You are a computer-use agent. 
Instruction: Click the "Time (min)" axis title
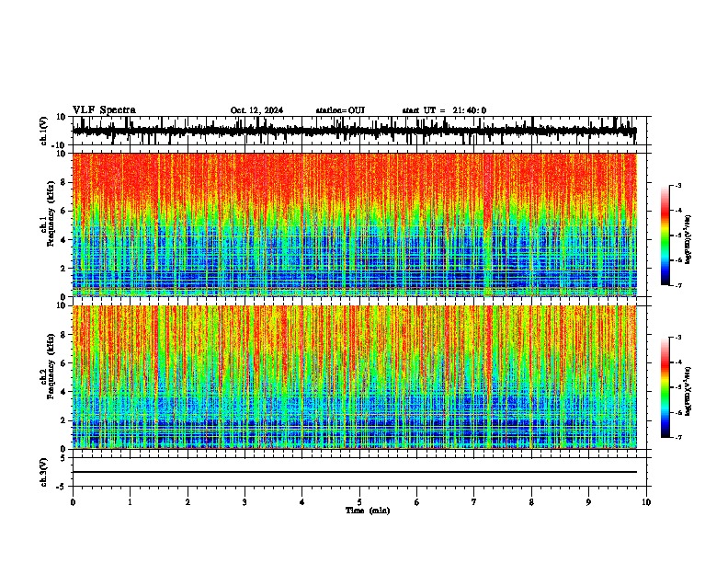(x=368, y=511)
